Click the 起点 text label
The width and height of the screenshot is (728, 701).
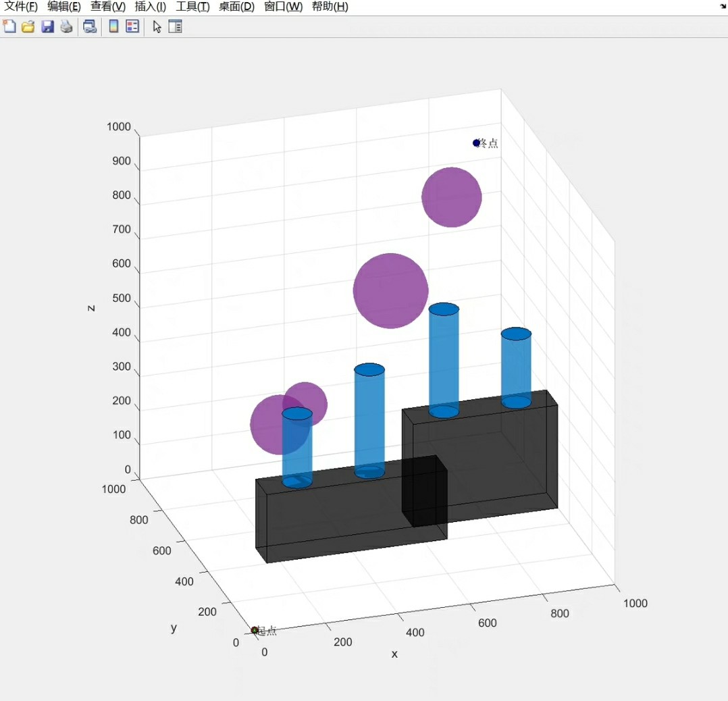tap(267, 631)
